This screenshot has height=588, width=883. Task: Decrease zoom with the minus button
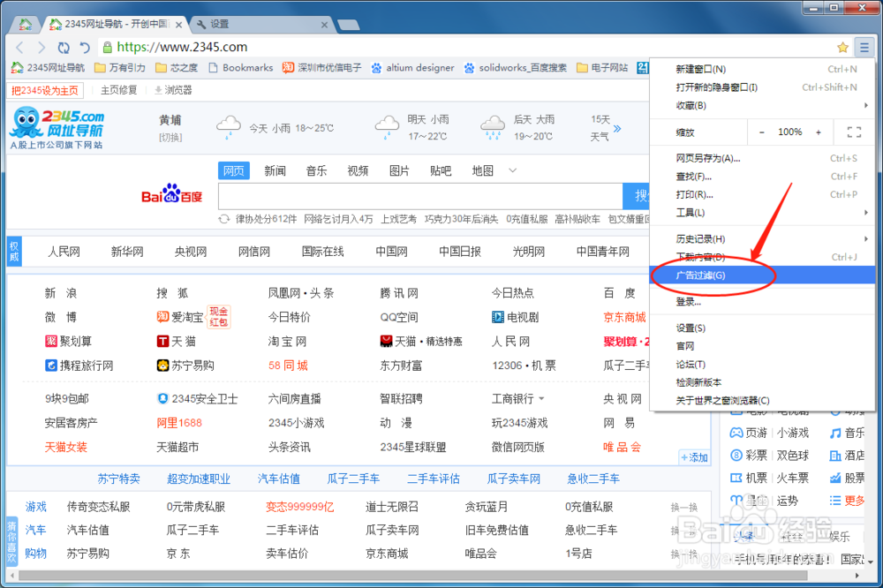pos(762,132)
